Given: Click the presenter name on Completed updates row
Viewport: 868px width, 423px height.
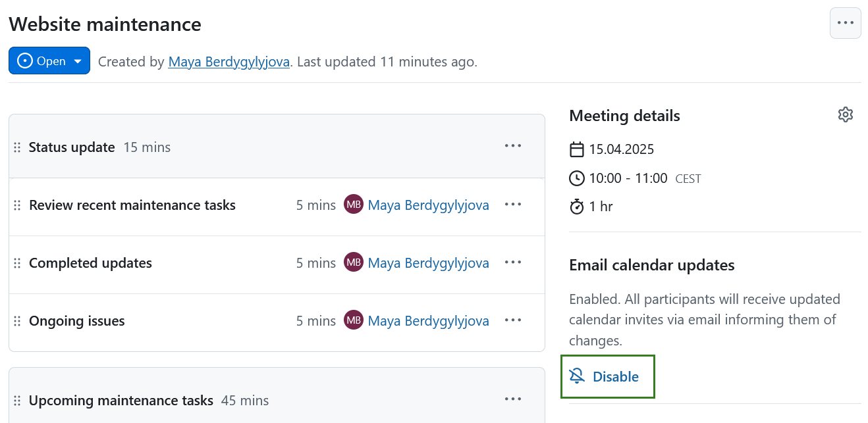Looking at the screenshot, I should click(428, 263).
